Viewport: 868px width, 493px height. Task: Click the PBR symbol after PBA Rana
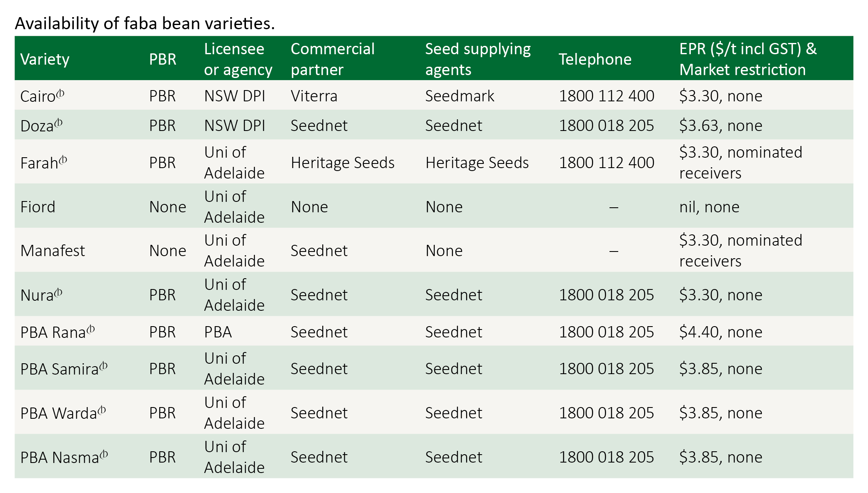click(x=90, y=329)
